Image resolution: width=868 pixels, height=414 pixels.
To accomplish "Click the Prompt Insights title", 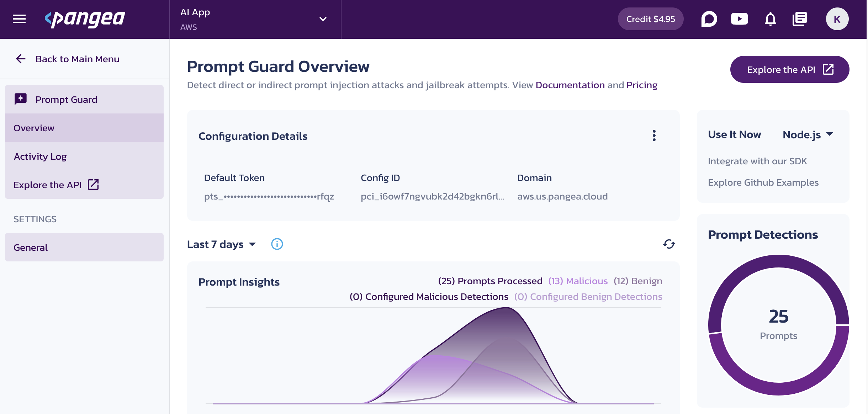I will [x=239, y=282].
